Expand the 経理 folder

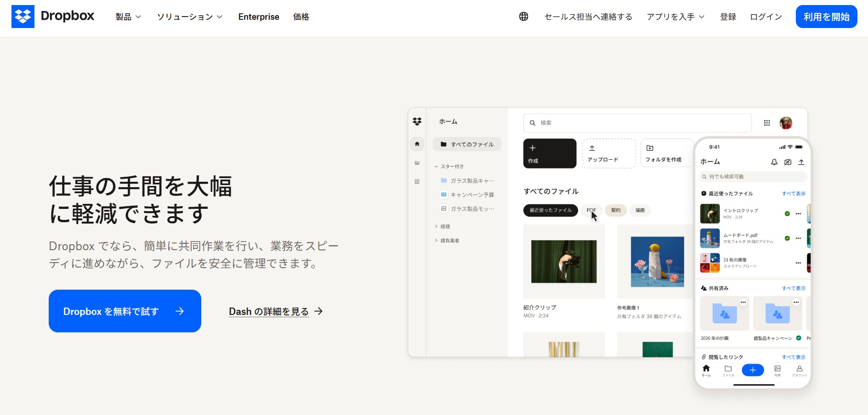coord(443,226)
